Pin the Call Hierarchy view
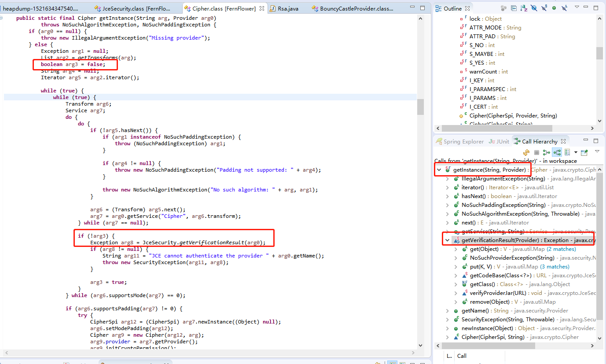 coord(584,152)
